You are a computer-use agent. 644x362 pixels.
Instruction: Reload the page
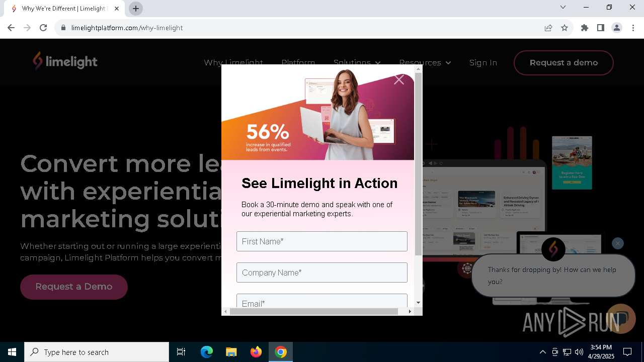tap(43, 28)
